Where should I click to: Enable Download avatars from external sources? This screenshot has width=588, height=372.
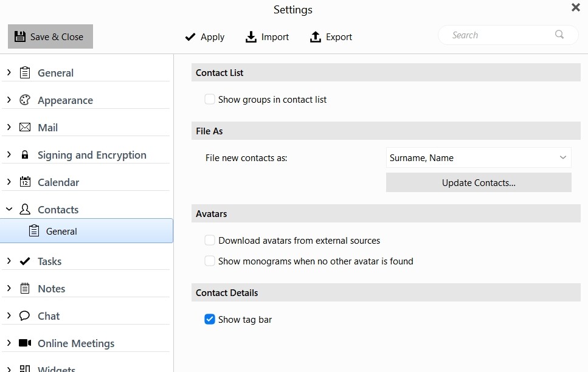click(x=210, y=240)
